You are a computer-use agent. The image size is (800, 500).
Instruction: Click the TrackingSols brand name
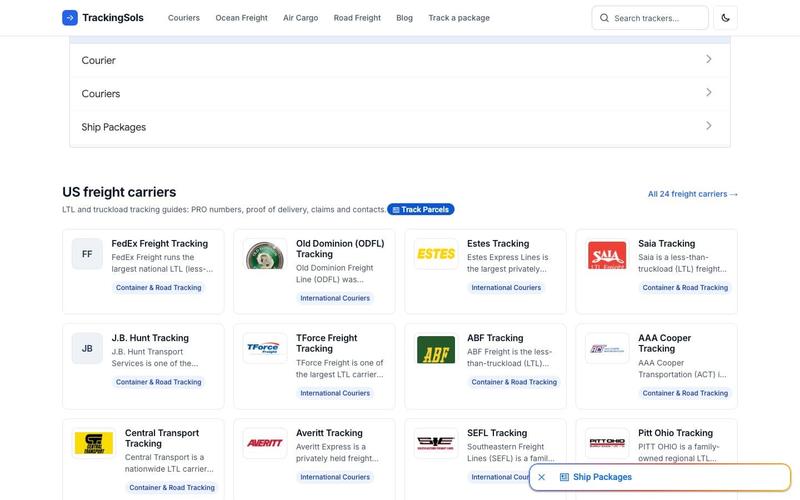pos(113,18)
